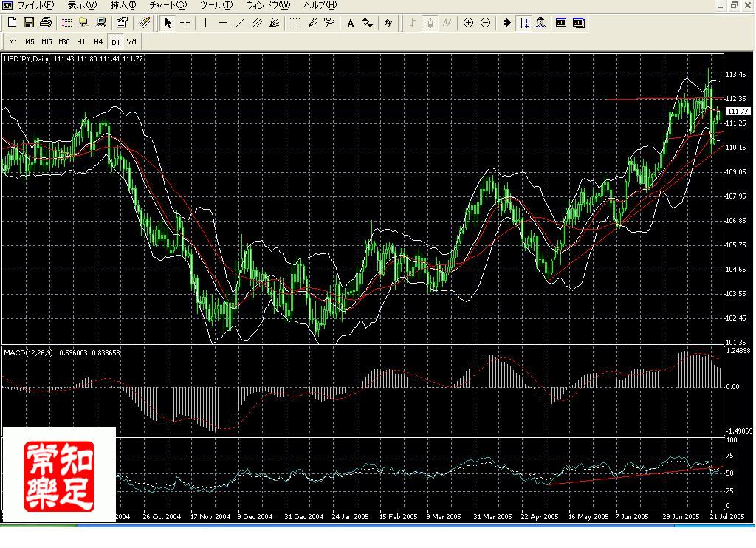Viewport: 756px width, 548px height.
Task: Switch timeframe to H4
Action: 98,41
